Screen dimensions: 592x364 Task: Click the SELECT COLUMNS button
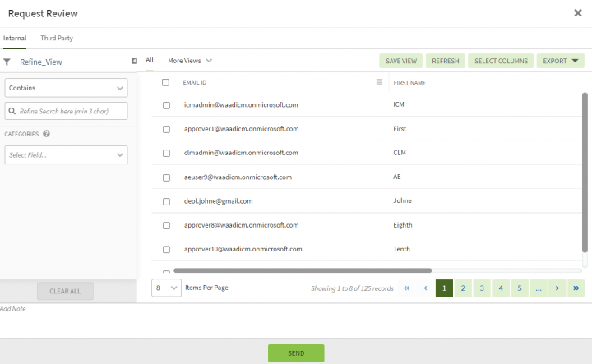pyautogui.click(x=501, y=61)
